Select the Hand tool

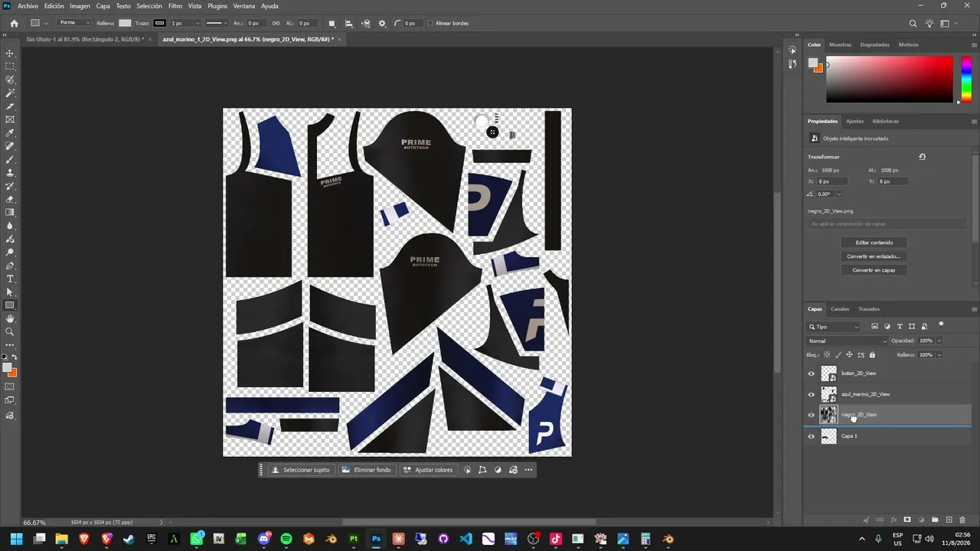click(x=10, y=318)
